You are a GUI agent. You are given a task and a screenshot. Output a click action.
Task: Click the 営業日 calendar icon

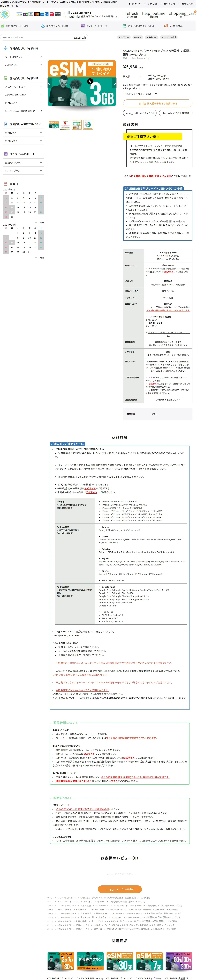click(6, 184)
